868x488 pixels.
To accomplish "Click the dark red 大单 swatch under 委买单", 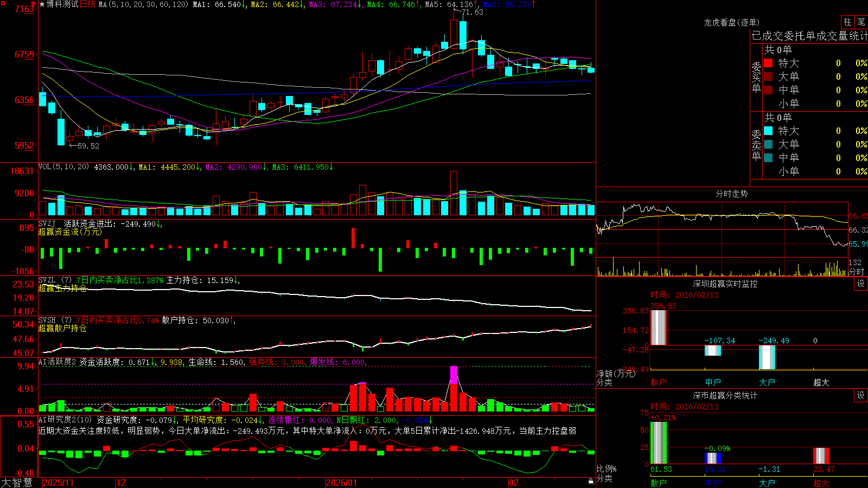I will tap(768, 76).
